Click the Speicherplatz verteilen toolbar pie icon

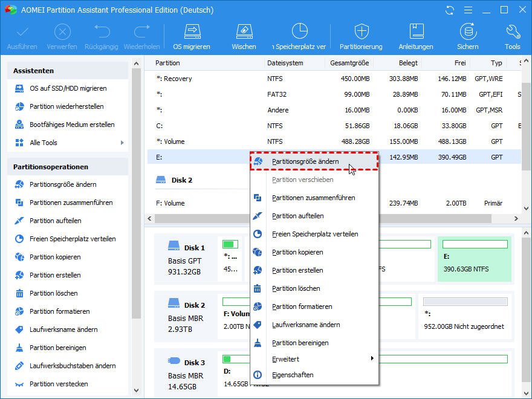tap(300, 31)
